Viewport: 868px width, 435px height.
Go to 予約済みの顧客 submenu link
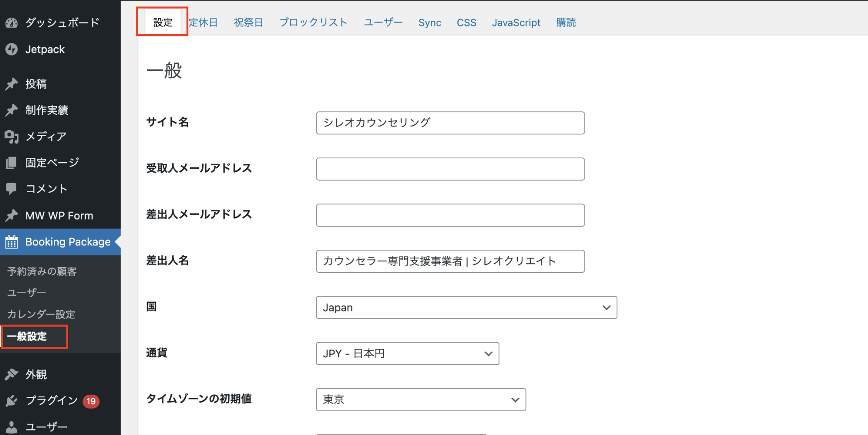(42, 271)
